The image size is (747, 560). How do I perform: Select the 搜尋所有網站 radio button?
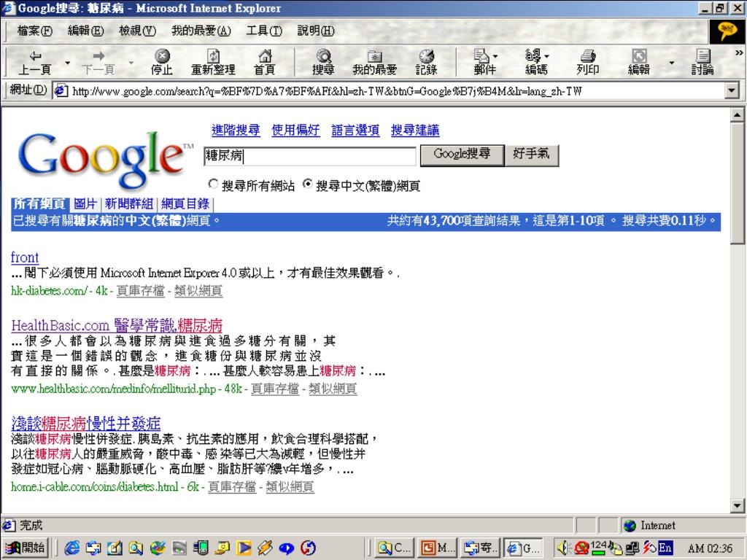point(214,184)
